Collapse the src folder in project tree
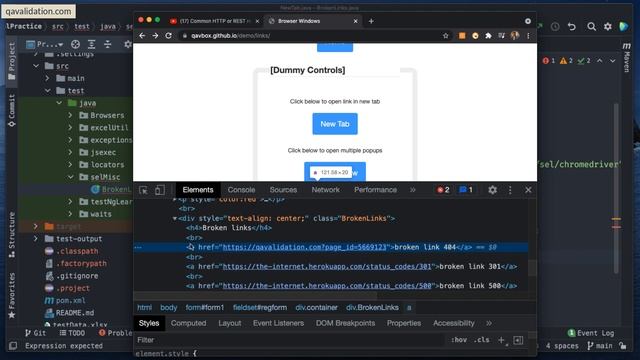Viewport: 640px width, 360px height. (36, 66)
